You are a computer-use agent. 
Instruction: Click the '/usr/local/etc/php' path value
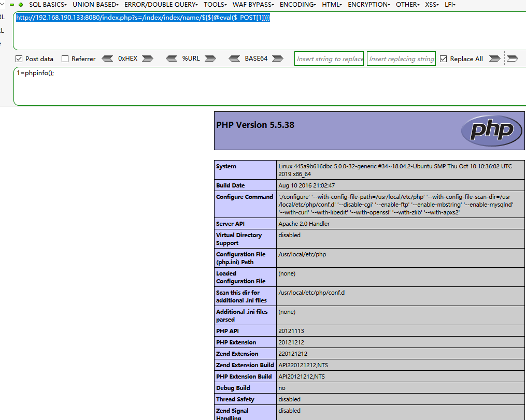pos(302,254)
